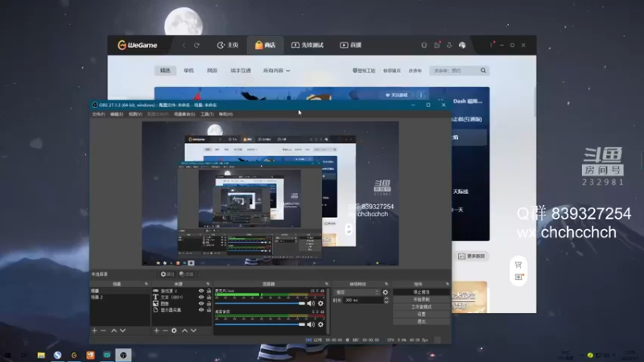
Task: Click the WeGame search magnifier icon
Action: 484,71
